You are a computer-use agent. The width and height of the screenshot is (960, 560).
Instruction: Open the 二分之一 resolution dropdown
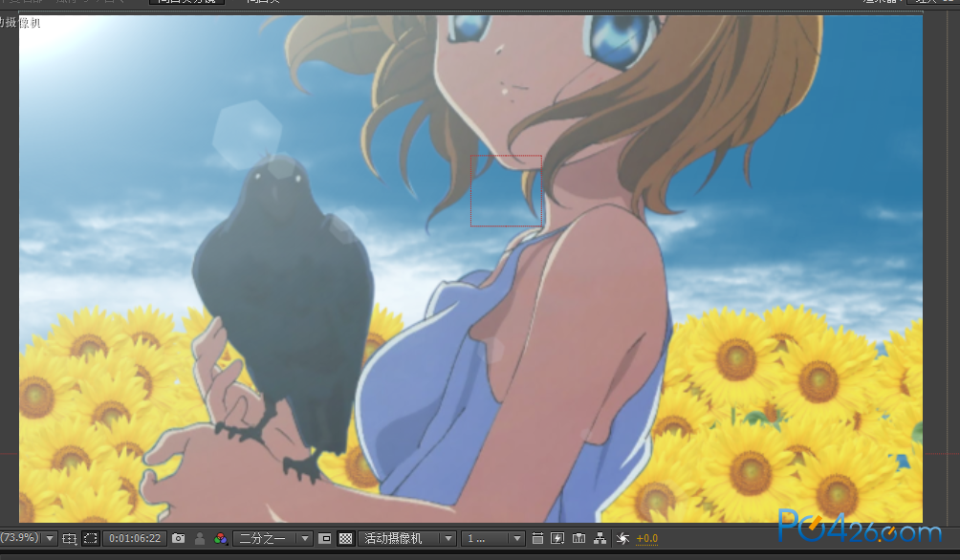[x=273, y=539]
